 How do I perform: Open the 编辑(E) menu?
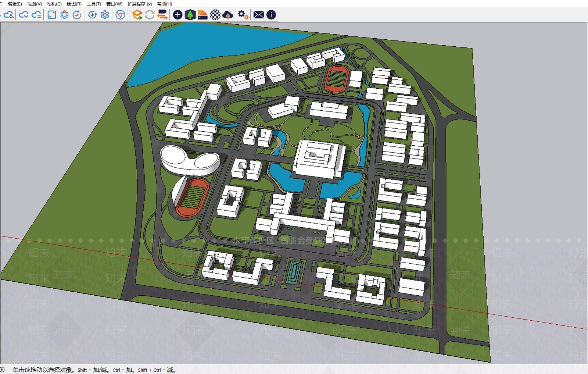[x=15, y=4]
